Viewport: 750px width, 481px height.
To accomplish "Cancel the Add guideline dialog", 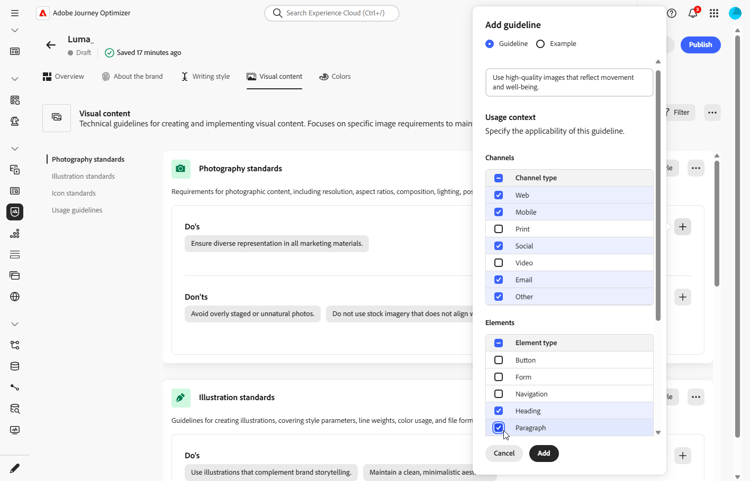I will tap(504, 454).
